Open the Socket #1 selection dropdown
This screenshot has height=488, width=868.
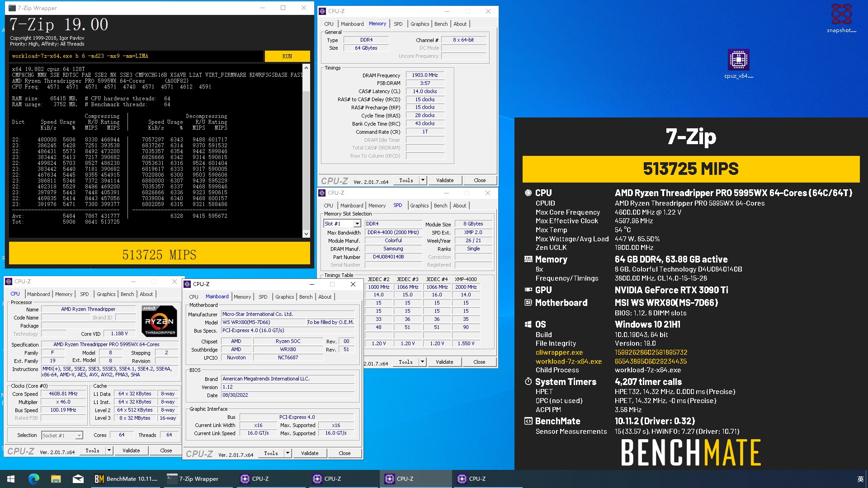pos(79,436)
